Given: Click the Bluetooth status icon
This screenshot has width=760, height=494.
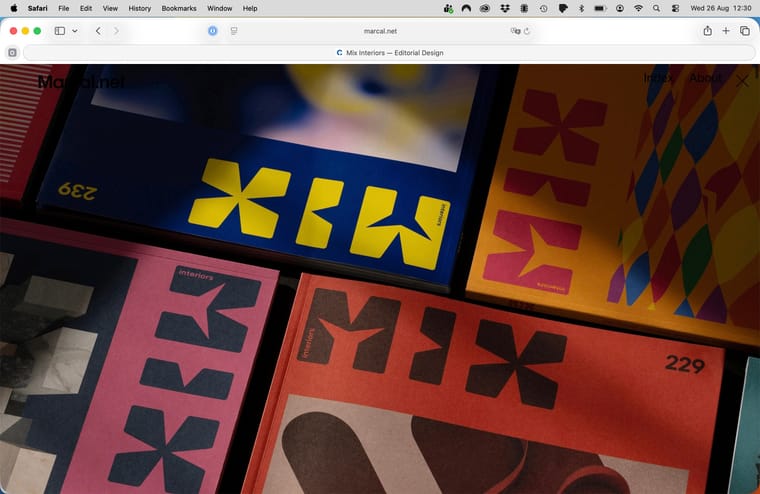Looking at the screenshot, I should click(x=581, y=8).
